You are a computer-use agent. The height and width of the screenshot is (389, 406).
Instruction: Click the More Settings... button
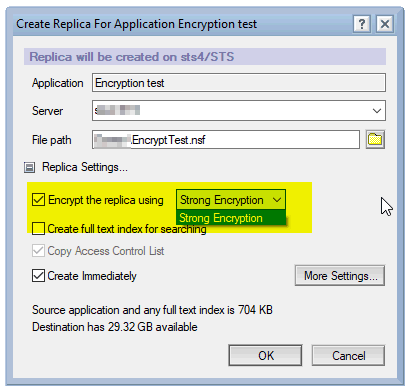tap(340, 276)
